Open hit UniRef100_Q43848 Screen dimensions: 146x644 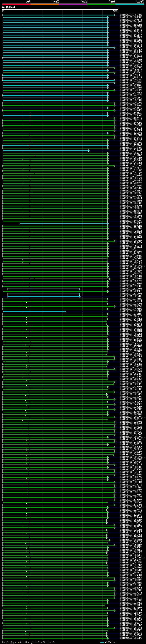click(131, 47)
